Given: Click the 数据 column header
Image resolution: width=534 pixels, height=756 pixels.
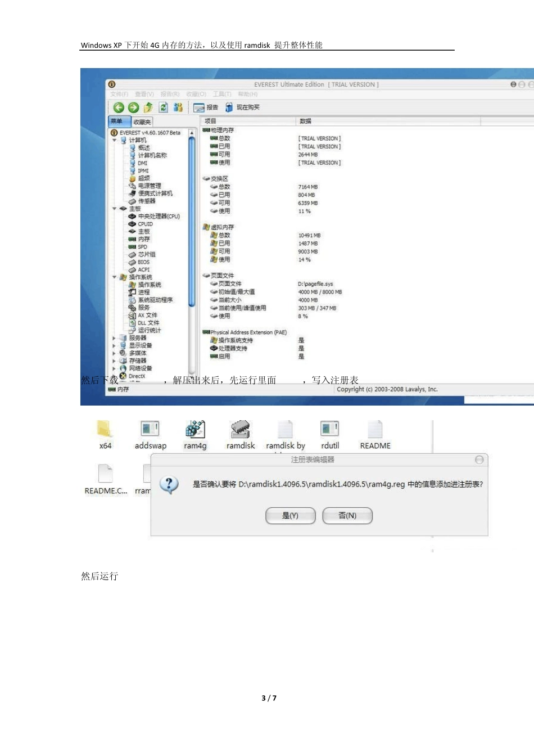Looking at the screenshot, I should [x=388, y=121].
